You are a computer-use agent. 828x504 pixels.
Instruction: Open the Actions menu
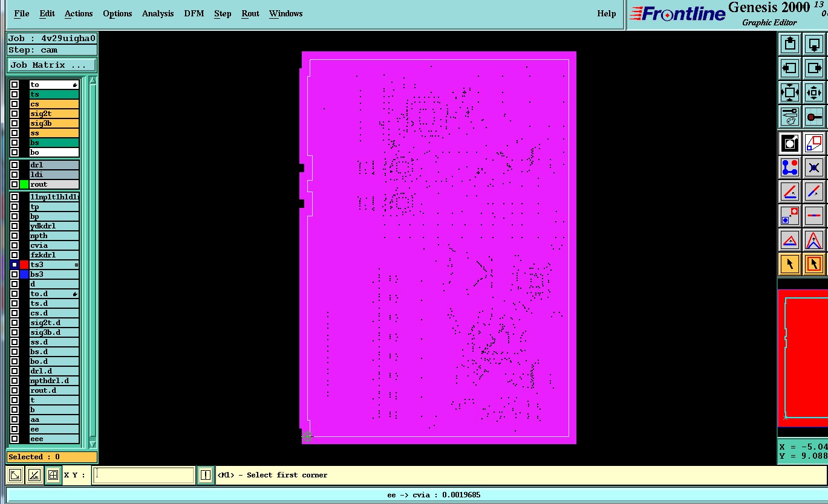point(79,13)
